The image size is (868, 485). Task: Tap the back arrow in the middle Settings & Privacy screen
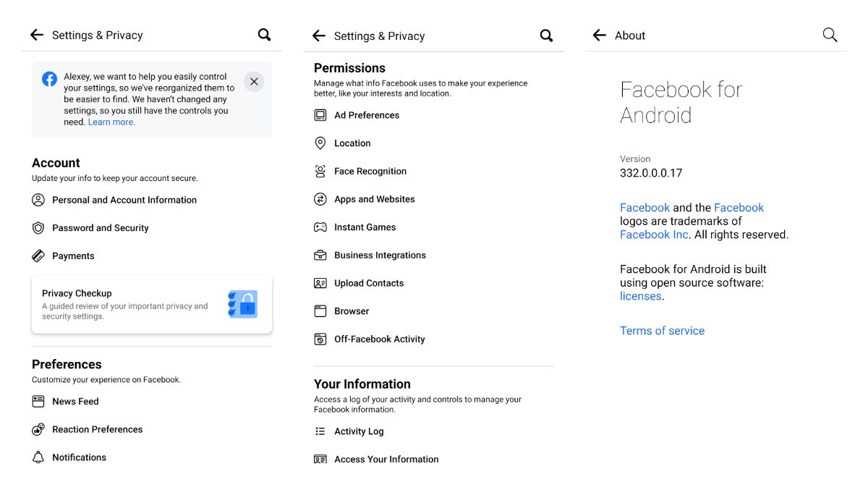click(319, 35)
